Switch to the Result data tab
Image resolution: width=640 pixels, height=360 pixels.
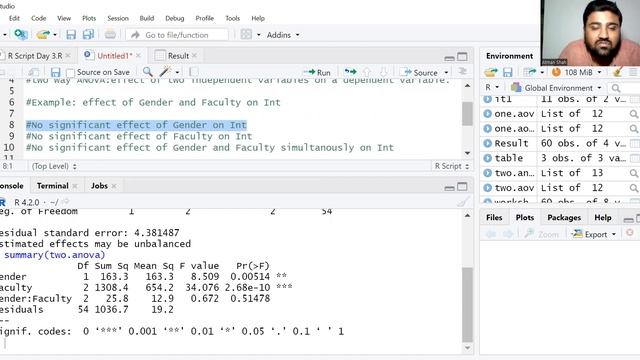[178, 56]
